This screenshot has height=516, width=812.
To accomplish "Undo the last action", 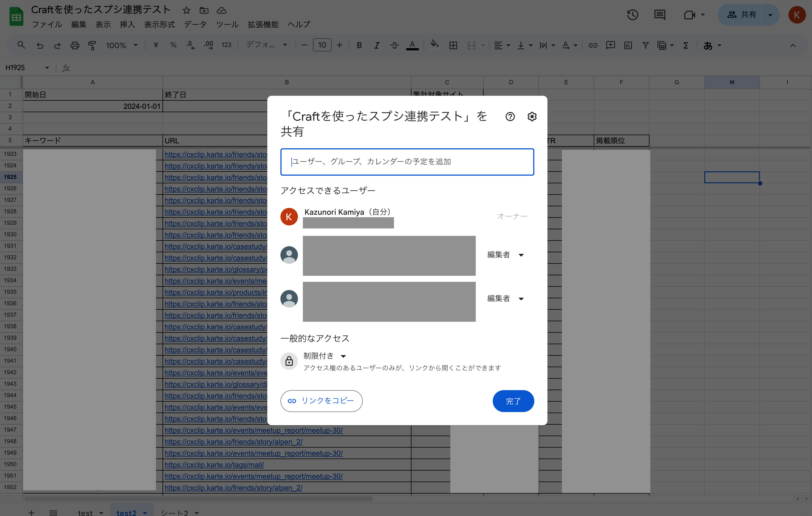I will pyautogui.click(x=40, y=45).
